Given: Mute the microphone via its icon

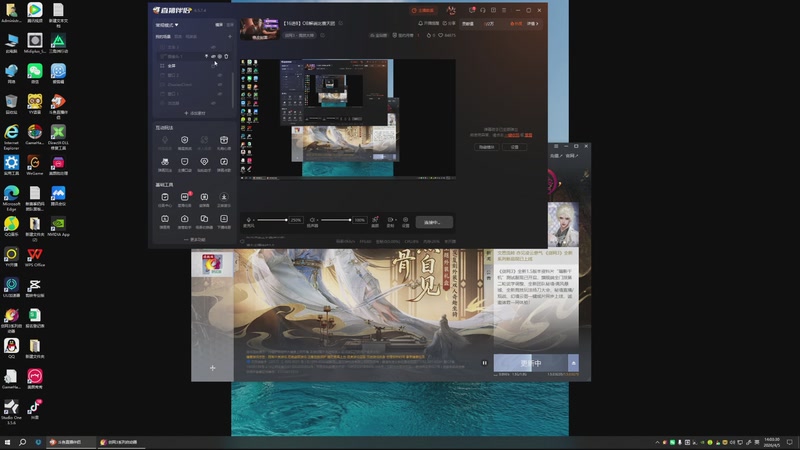Looking at the screenshot, I should 248,220.
